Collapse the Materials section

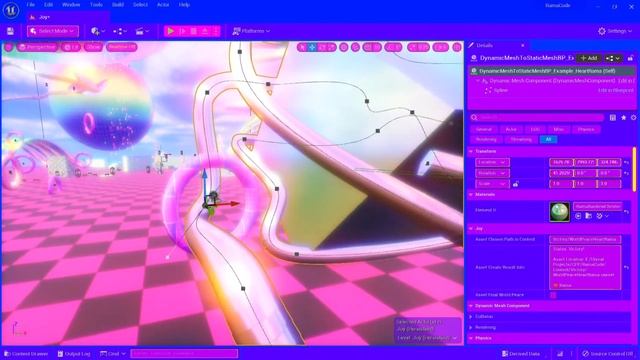click(x=471, y=195)
